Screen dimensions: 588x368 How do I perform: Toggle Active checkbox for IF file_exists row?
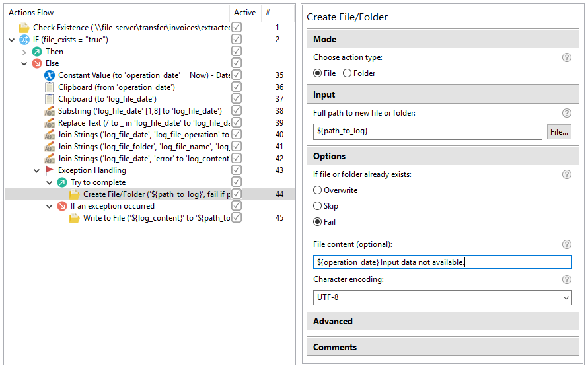237,40
